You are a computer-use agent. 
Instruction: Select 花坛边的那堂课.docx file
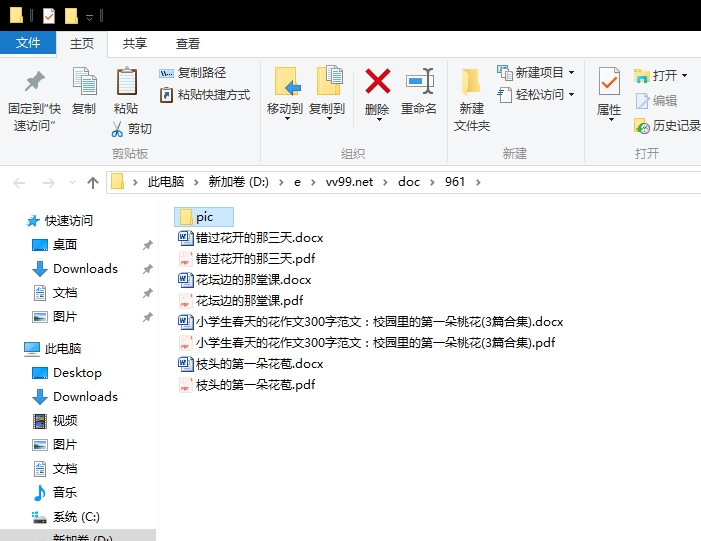[245, 279]
